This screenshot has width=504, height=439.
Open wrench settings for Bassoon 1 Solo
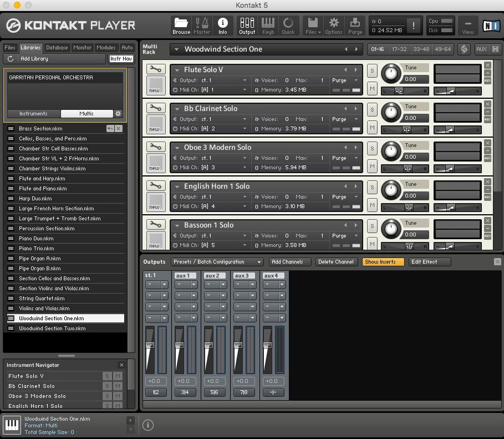click(x=156, y=224)
